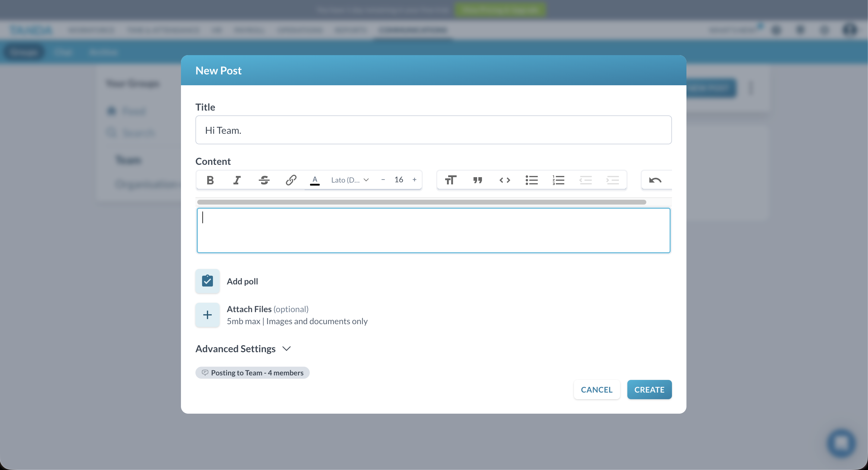
Task: Click the Title field containing Hi Team
Action: tap(433, 130)
